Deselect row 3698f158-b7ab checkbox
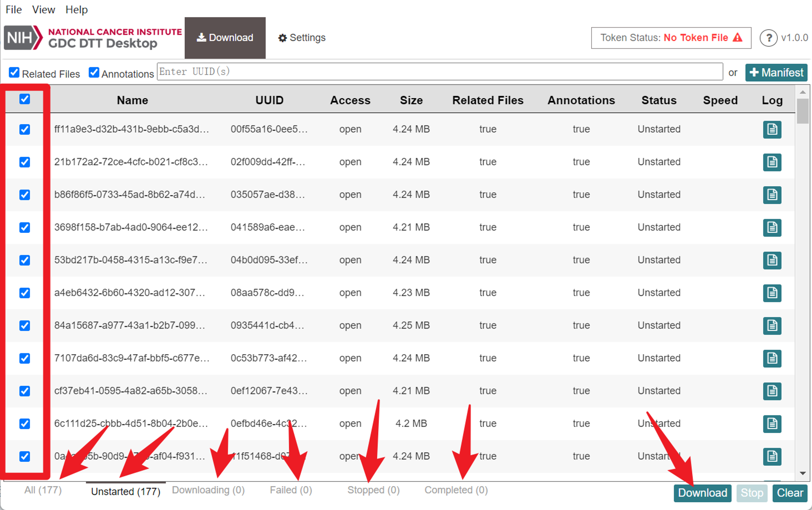The image size is (812, 510). click(x=25, y=227)
